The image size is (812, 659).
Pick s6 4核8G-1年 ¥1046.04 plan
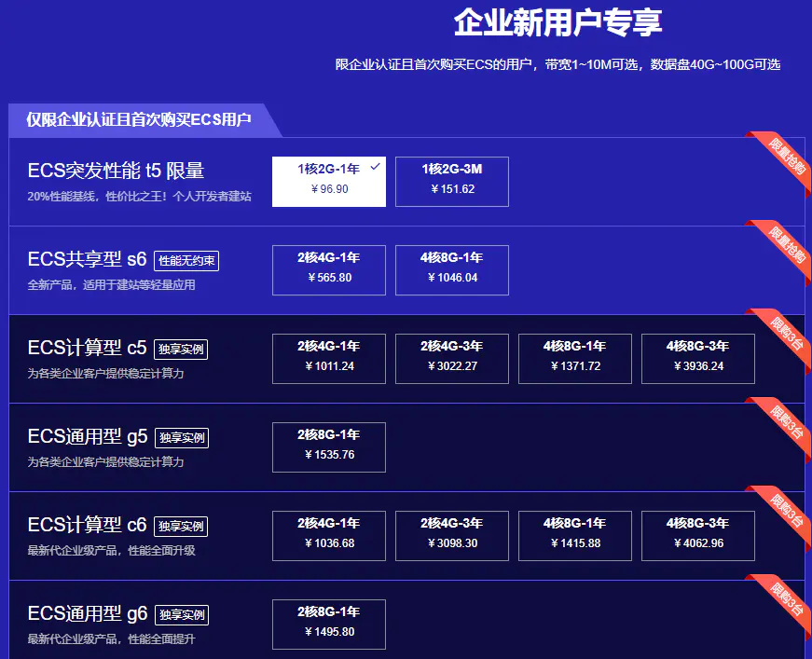click(452, 270)
